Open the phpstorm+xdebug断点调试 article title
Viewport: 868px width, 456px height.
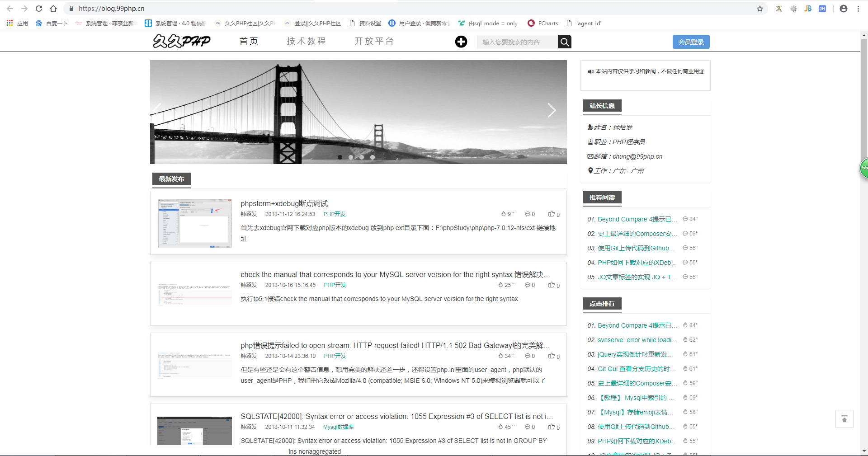[x=284, y=204]
